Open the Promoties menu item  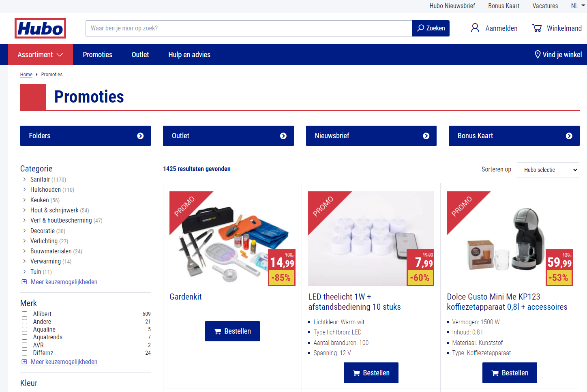[98, 54]
